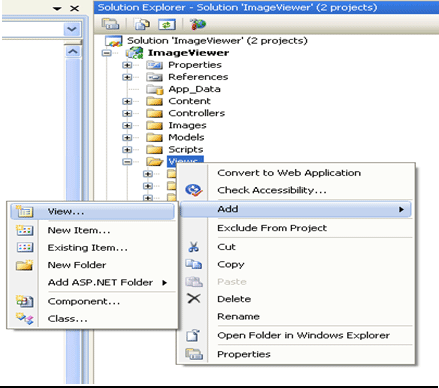439x388 pixels.
Task: Select Check Accessibility... menu entry
Action: (x=272, y=190)
